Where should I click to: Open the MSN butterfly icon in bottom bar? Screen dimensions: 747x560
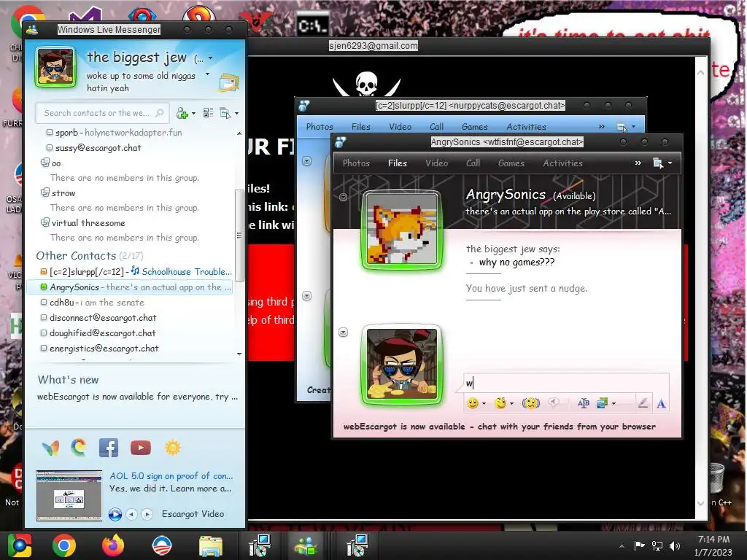pos(50,448)
